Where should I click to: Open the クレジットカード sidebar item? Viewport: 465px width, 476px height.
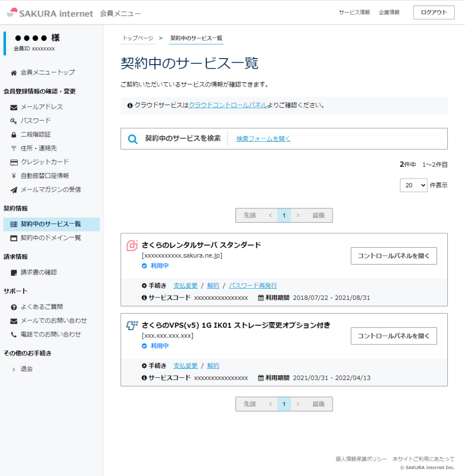45,162
